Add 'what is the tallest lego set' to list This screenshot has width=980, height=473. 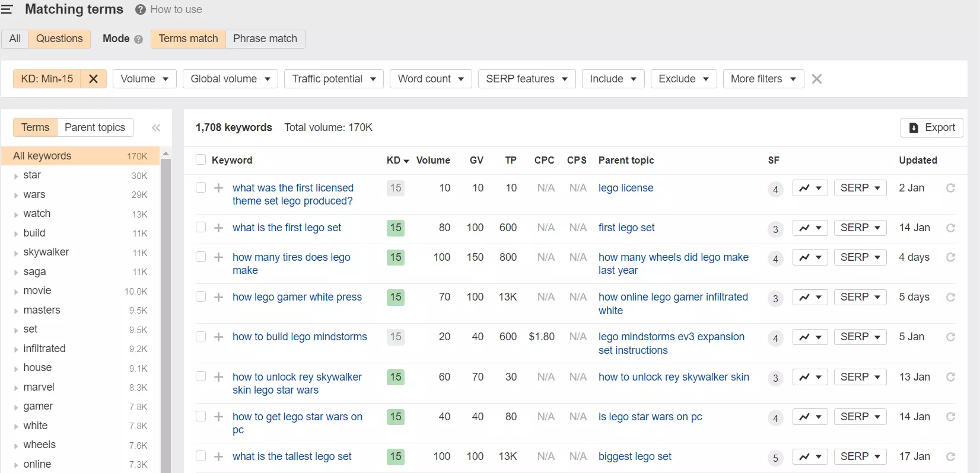218,456
